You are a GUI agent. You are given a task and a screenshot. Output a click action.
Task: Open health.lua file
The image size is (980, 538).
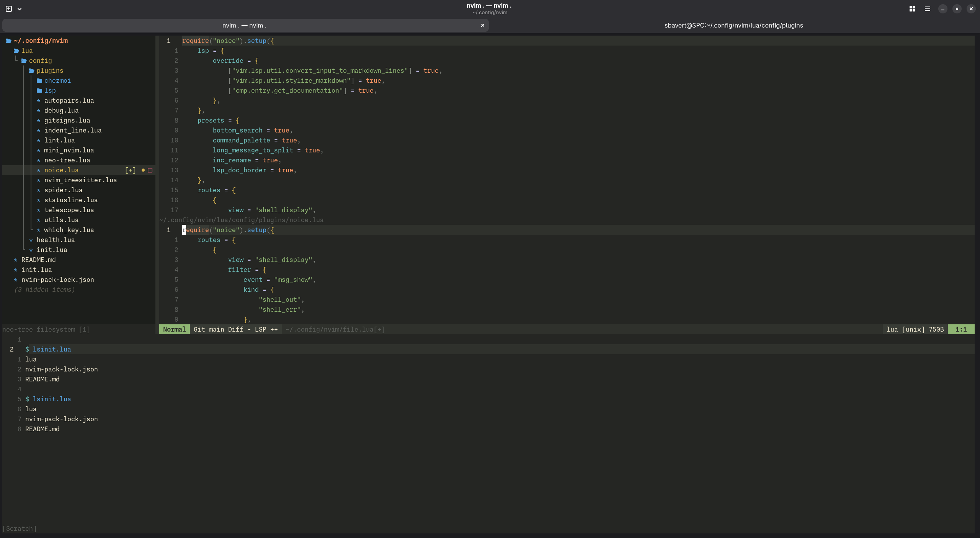(x=56, y=240)
